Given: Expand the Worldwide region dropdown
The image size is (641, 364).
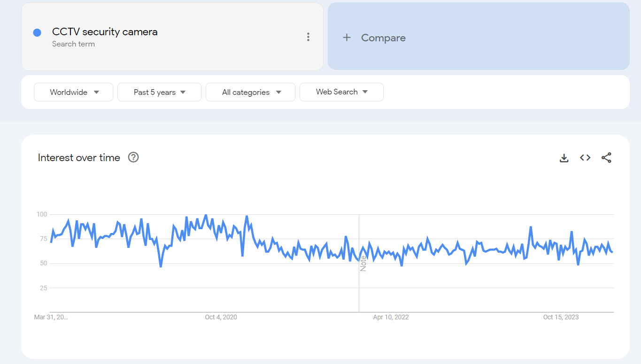Looking at the screenshot, I should pyautogui.click(x=74, y=92).
